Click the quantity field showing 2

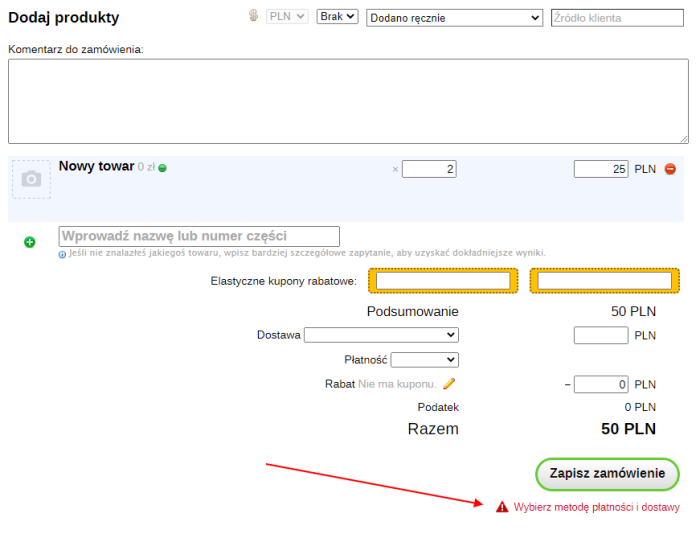[429, 169]
